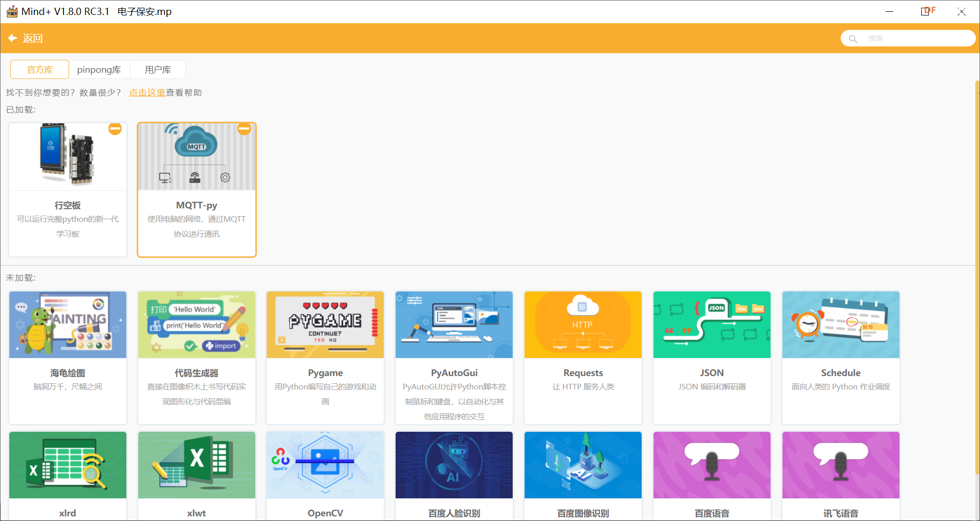Click the xlrd label text

(68, 513)
